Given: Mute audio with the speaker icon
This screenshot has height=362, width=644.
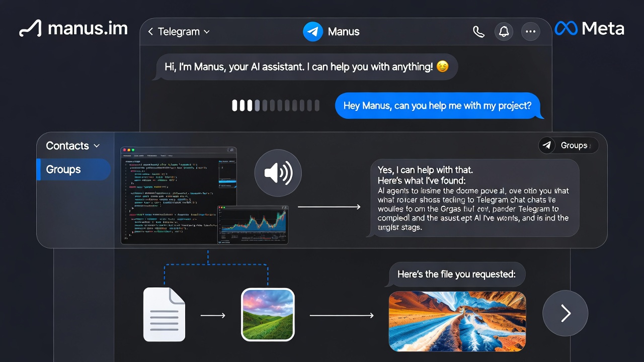Looking at the screenshot, I should click(x=278, y=173).
